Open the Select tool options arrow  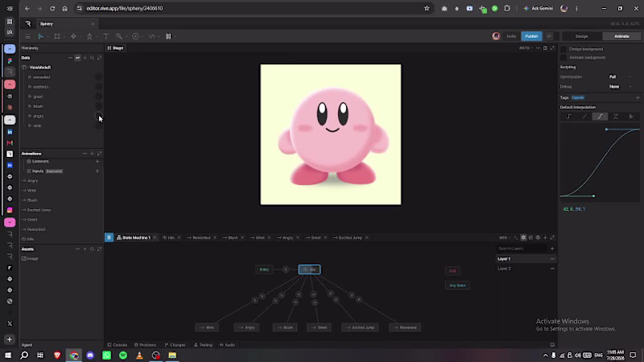(47, 36)
